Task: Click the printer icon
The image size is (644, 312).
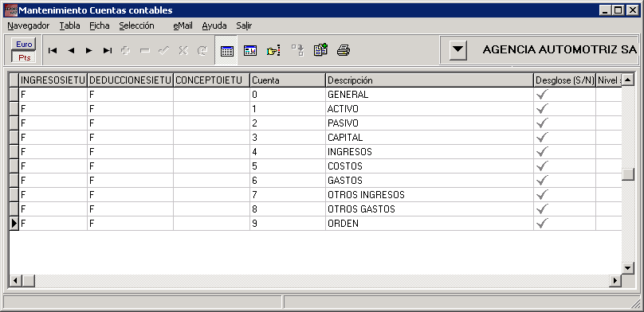Action: [x=344, y=50]
